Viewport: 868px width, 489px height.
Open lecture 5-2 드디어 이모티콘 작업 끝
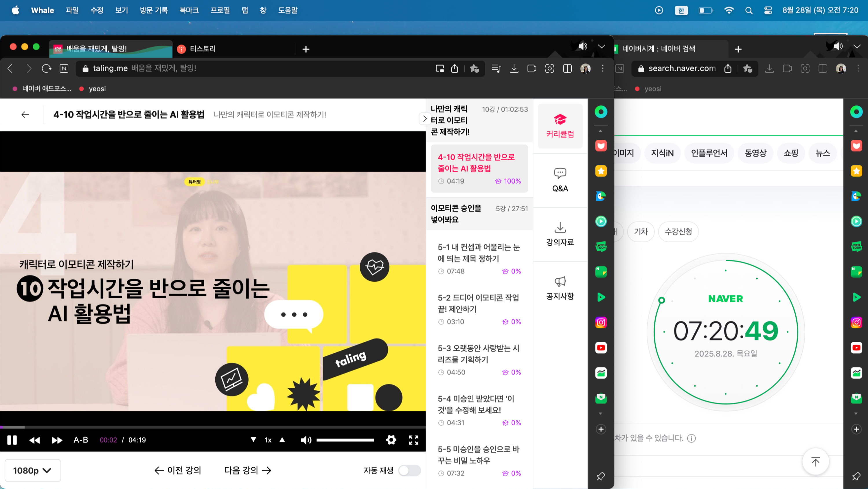coord(479,303)
